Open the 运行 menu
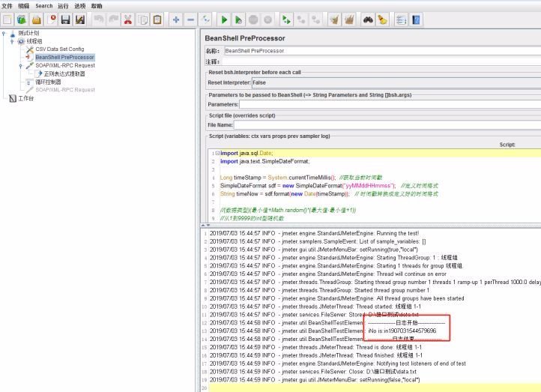Image resolution: width=541 pixels, height=392 pixels. [x=63, y=6]
